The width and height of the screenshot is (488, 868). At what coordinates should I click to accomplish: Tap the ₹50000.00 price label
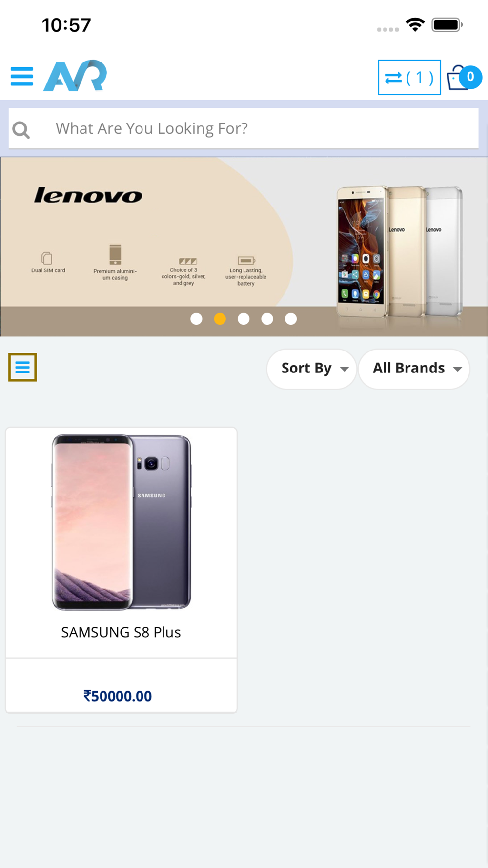[118, 696]
